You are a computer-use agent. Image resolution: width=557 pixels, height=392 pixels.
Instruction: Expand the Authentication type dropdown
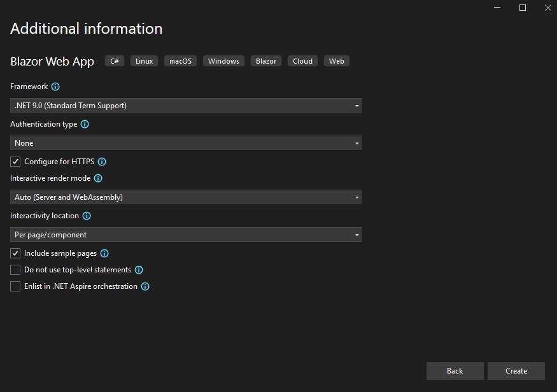[185, 143]
